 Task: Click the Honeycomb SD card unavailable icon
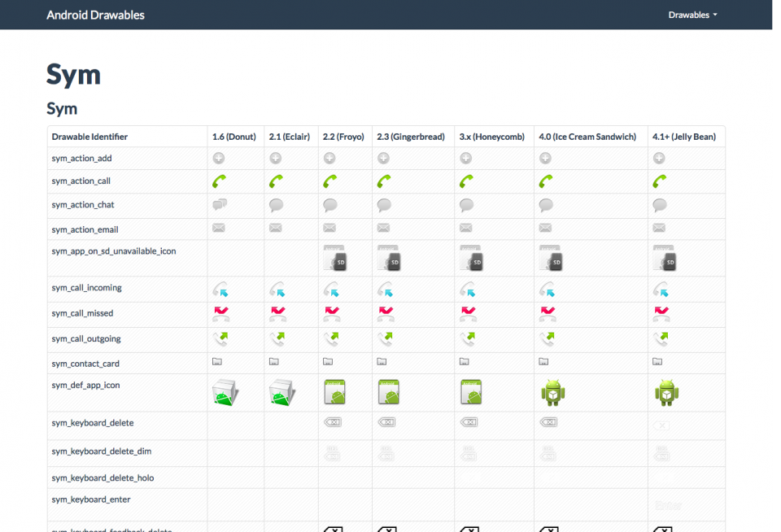pyautogui.click(x=471, y=259)
